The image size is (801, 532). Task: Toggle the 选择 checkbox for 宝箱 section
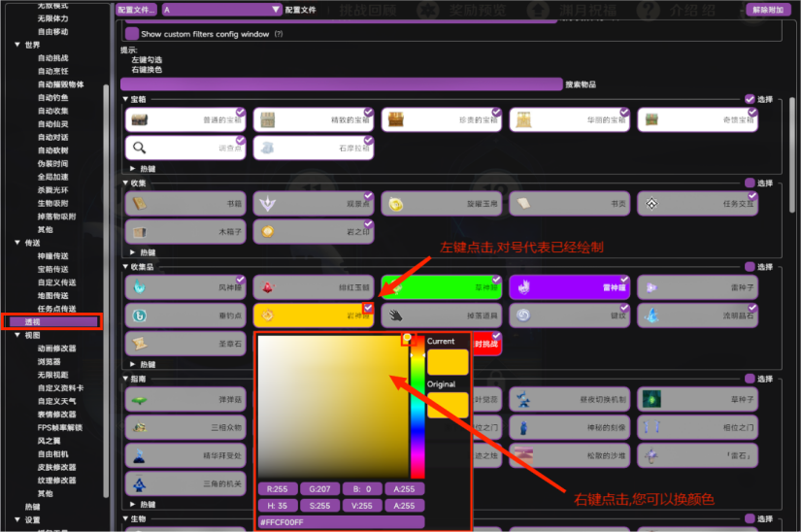click(750, 99)
